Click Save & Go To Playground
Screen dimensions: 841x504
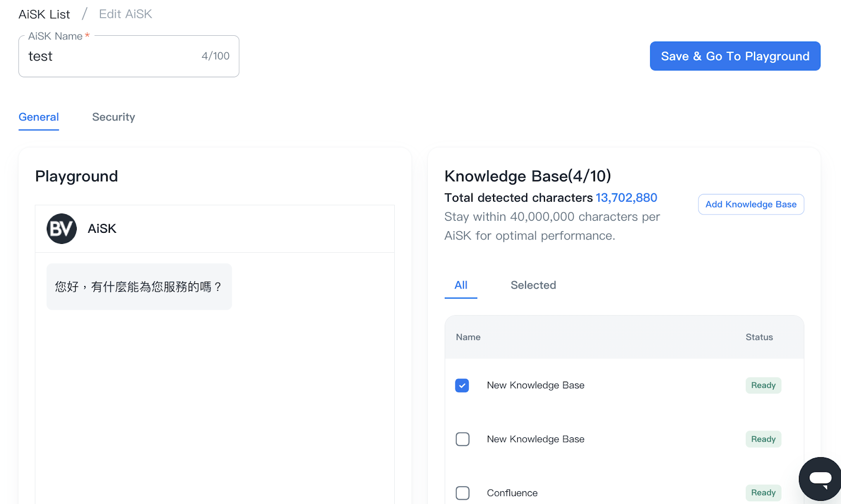tap(735, 56)
